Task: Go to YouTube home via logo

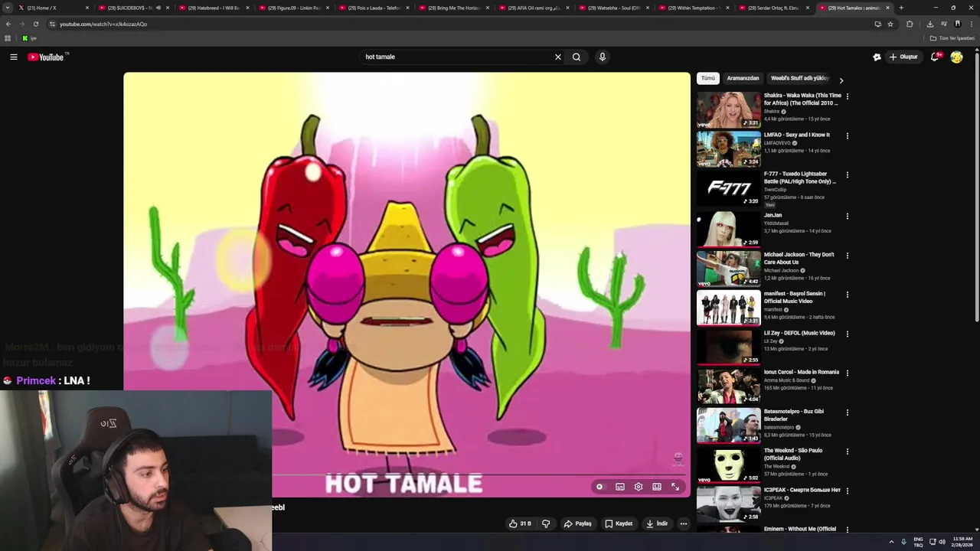Action: click(46, 57)
